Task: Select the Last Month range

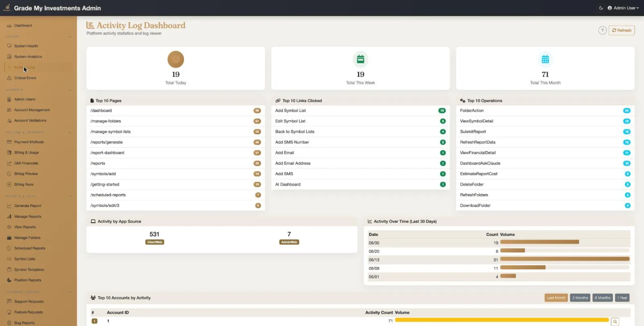Action: (x=556, y=298)
